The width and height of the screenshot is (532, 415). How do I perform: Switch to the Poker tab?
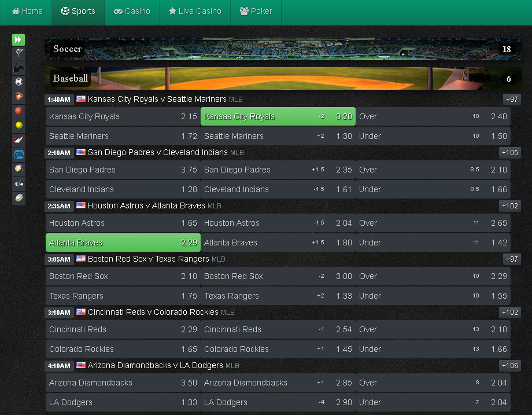coord(256,11)
